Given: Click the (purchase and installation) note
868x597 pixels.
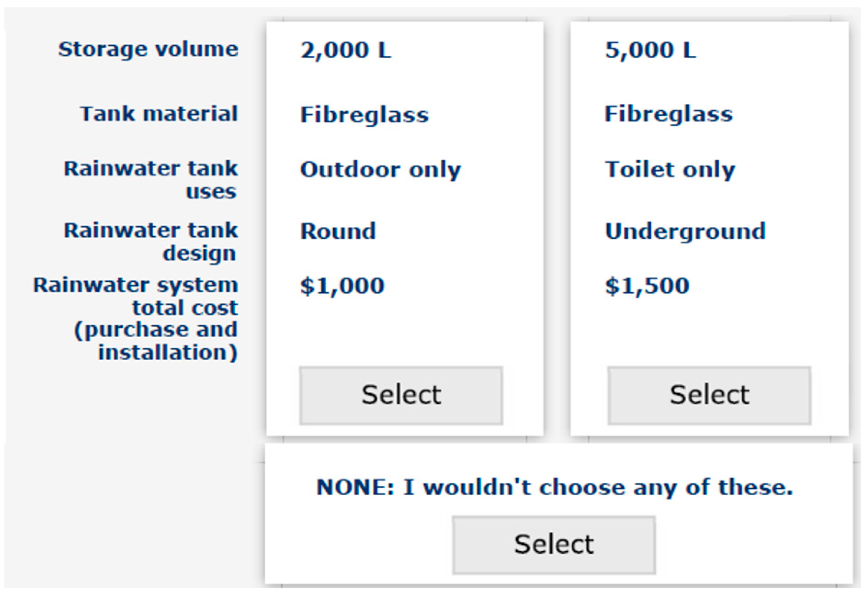Looking at the screenshot, I should tap(156, 341).
